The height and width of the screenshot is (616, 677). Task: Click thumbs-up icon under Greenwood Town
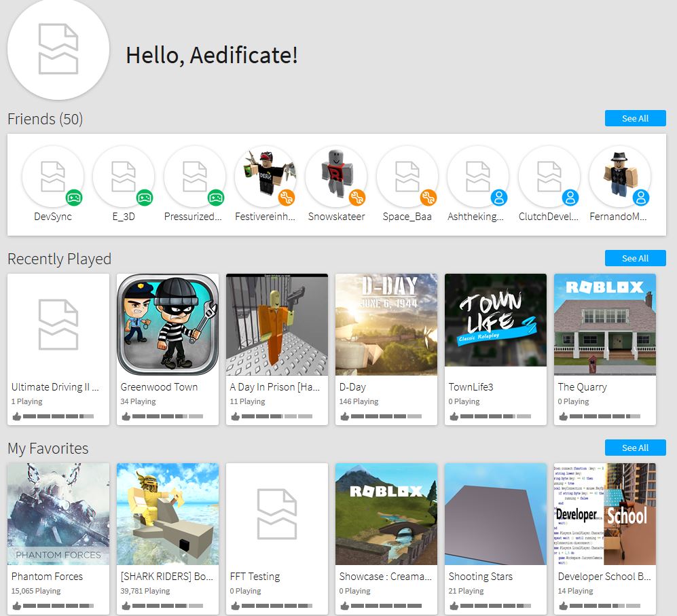pos(126,416)
